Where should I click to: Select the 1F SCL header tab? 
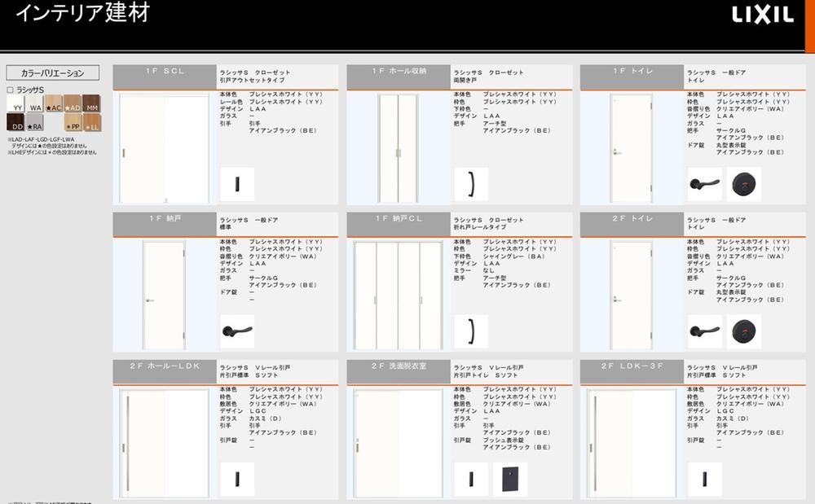(x=165, y=72)
